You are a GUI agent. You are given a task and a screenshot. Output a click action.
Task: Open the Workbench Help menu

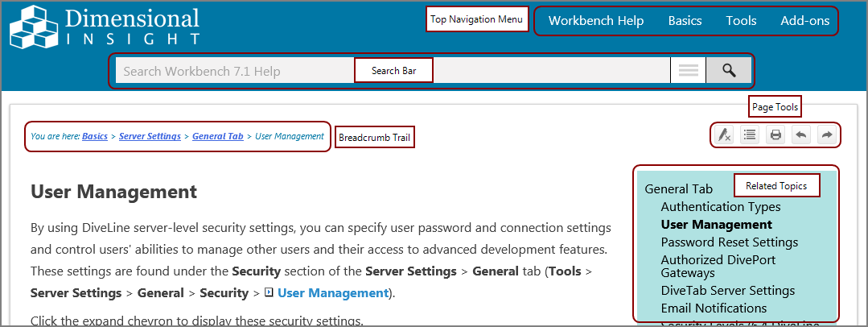595,21
